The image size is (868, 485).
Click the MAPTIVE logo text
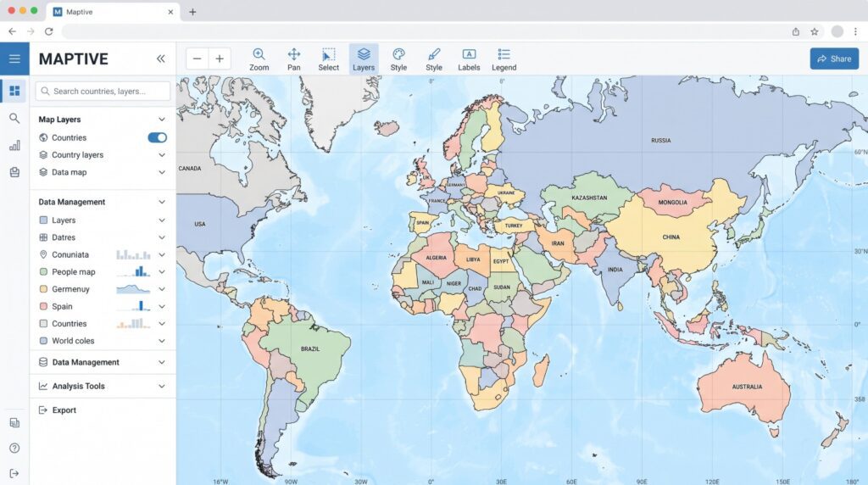click(73, 59)
